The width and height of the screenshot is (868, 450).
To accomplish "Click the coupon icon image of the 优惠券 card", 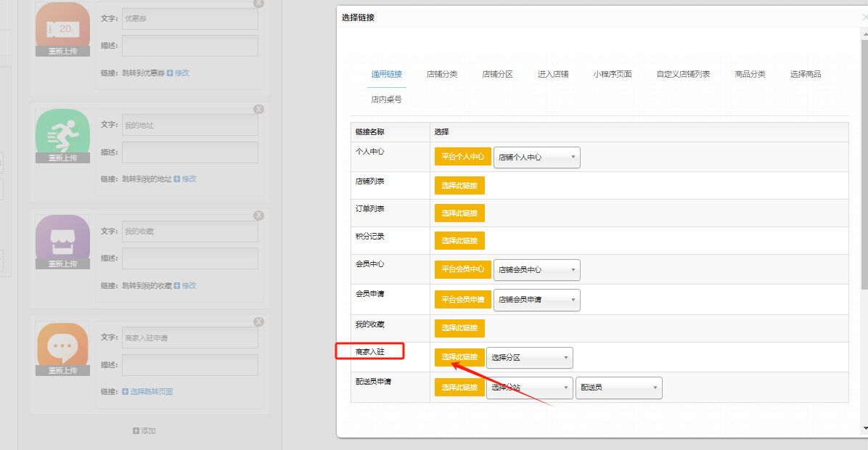I will [x=62, y=25].
